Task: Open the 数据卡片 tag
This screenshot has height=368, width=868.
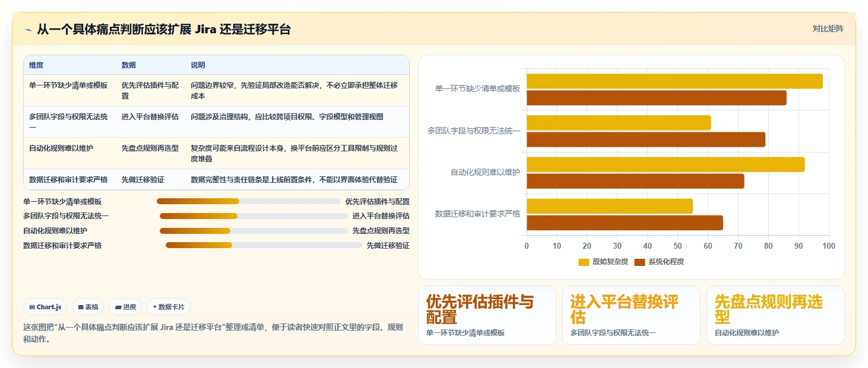Action: pyautogui.click(x=169, y=307)
